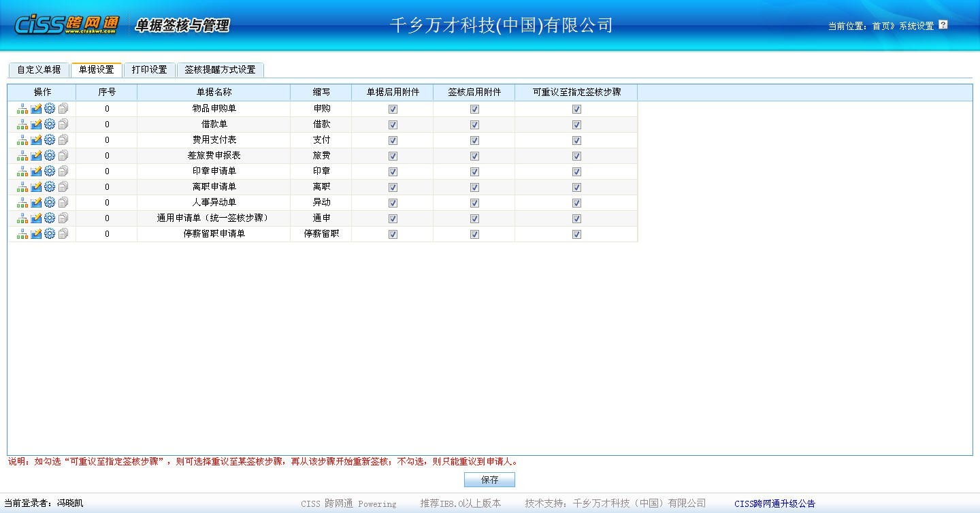980x513 pixels.
Task: Open workflow tree icon for 印章申请单
Action: [x=22, y=171]
